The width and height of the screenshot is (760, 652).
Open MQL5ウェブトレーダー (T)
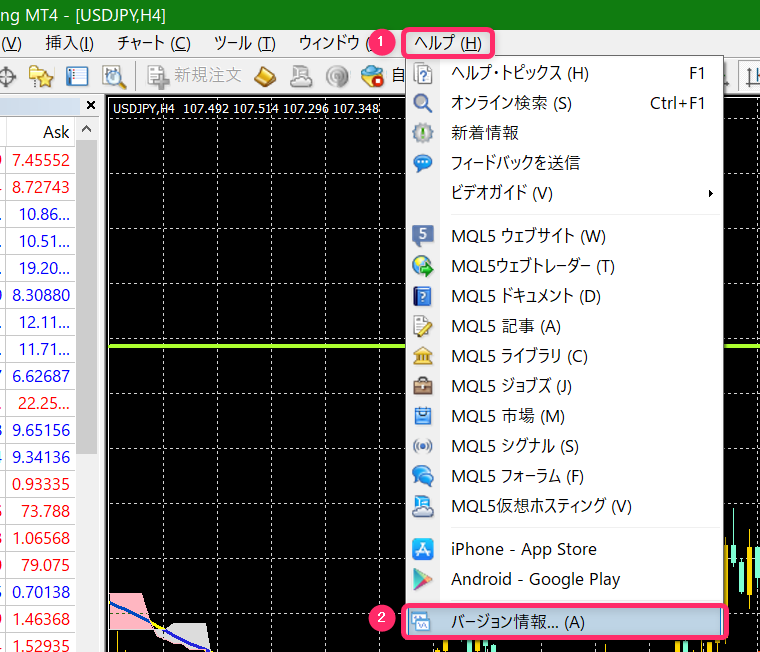(565, 266)
